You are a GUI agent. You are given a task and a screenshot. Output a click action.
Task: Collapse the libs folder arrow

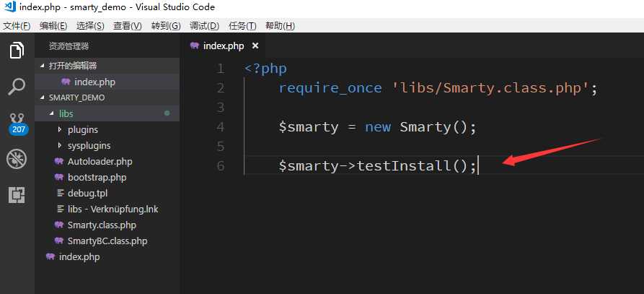coord(51,113)
